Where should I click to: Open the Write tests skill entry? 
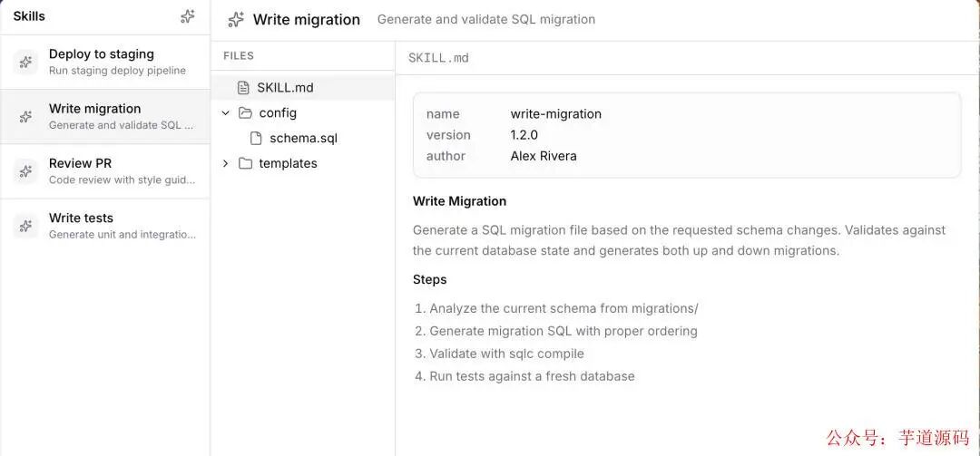point(105,226)
